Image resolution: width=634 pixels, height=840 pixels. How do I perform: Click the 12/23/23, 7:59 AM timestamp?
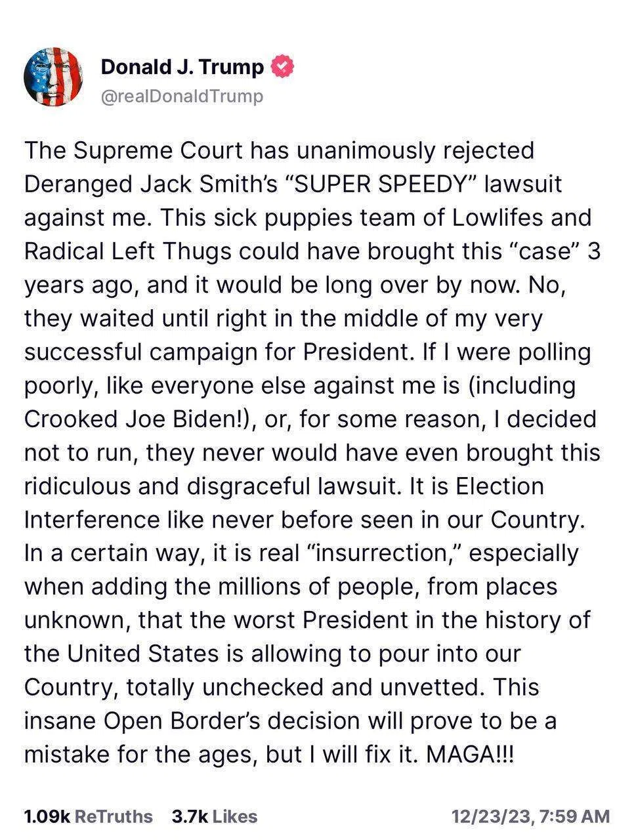point(530,816)
